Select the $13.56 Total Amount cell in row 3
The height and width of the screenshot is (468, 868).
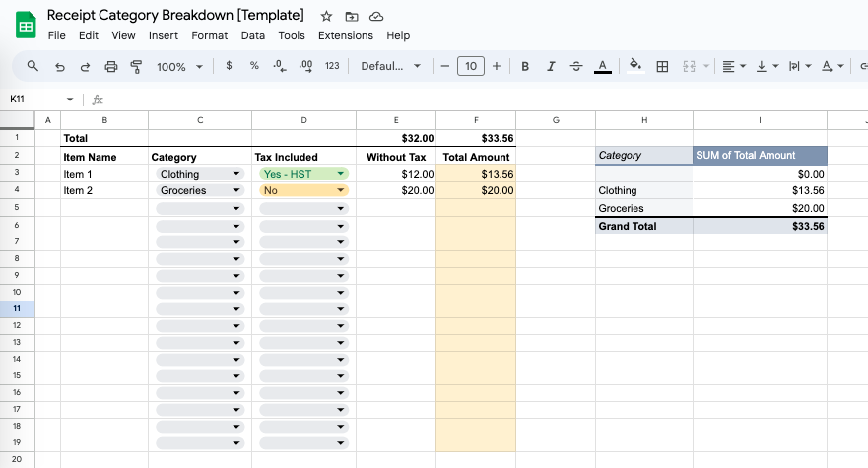[476, 174]
